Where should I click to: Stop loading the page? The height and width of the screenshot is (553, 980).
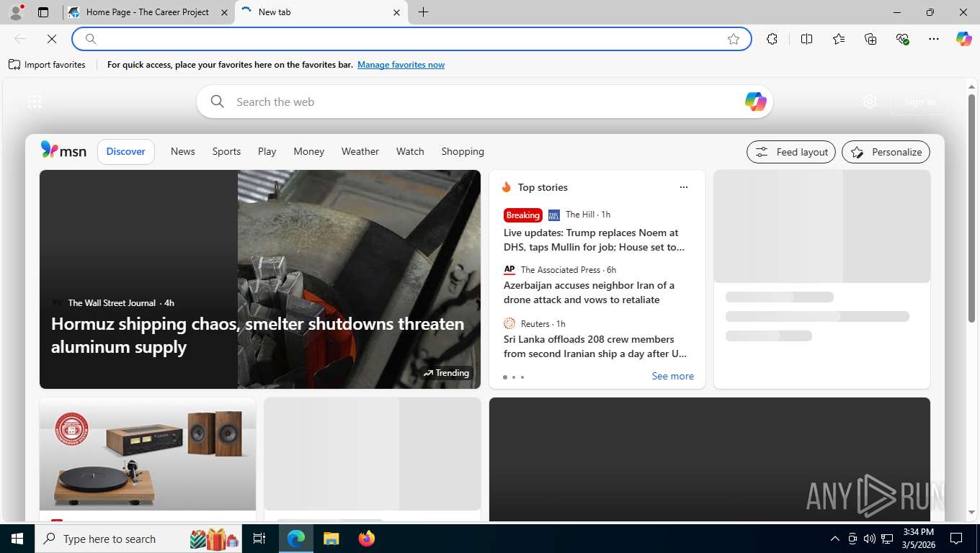[x=52, y=39]
